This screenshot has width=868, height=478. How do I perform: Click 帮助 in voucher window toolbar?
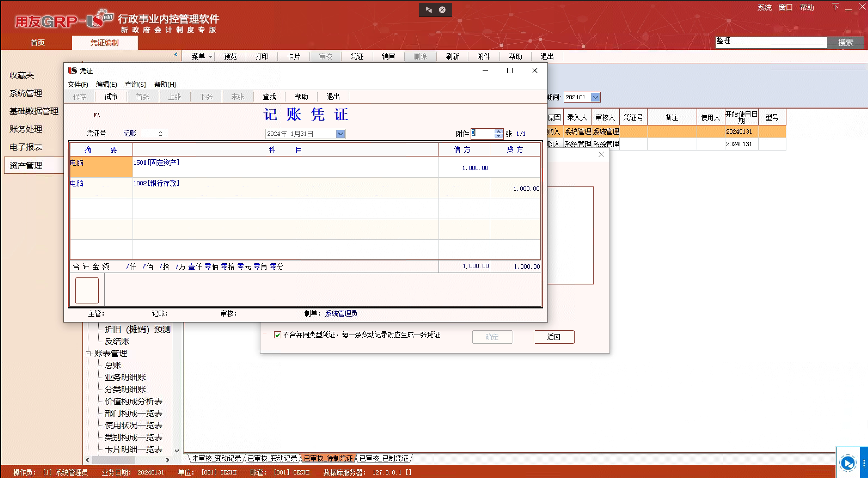click(x=301, y=97)
